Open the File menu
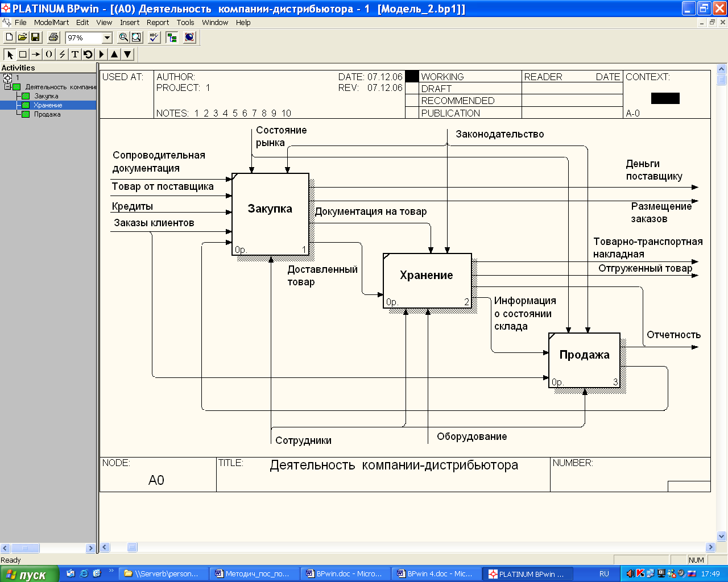This screenshot has height=582, width=728. click(x=20, y=23)
